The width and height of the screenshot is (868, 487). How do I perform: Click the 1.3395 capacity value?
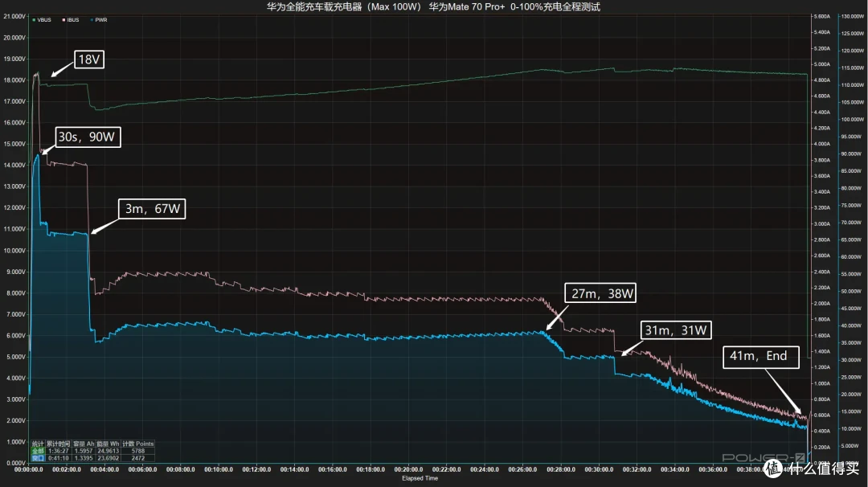pos(84,458)
